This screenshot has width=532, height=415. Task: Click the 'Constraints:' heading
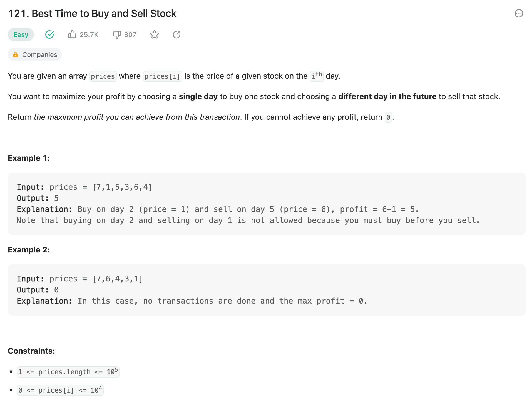pos(31,351)
